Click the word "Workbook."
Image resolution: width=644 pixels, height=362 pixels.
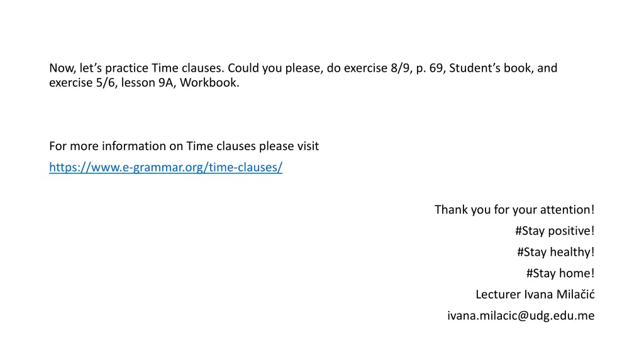click(209, 83)
